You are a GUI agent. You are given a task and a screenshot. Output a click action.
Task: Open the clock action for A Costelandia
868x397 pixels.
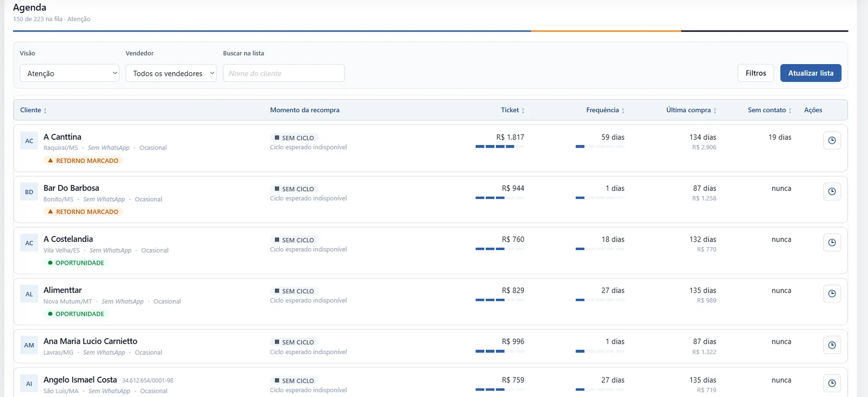pyautogui.click(x=832, y=243)
